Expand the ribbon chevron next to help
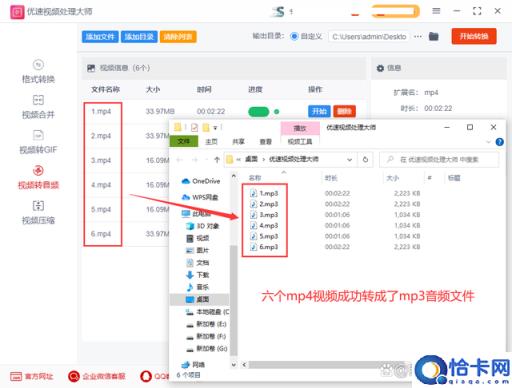The image size is (512, 388). click(489, 142)
